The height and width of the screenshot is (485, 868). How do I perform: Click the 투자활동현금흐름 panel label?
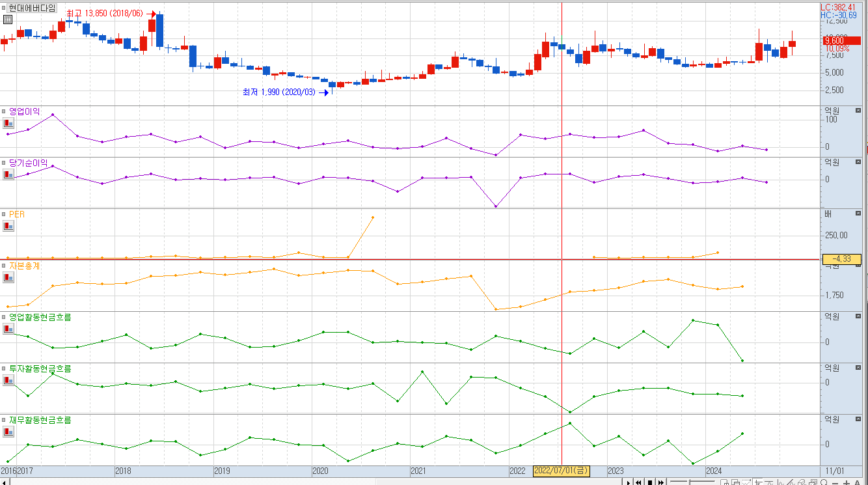40,368
